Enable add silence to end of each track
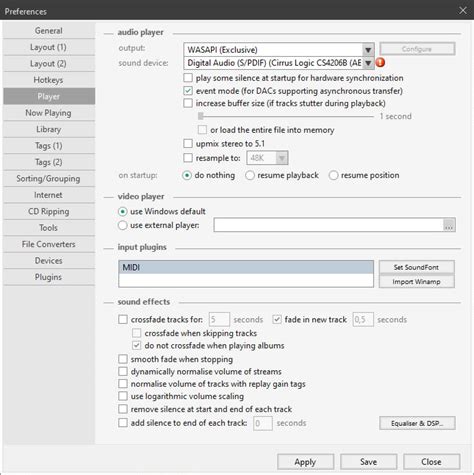This screenshot has height=475, width=474. click(x=123, y=423)
